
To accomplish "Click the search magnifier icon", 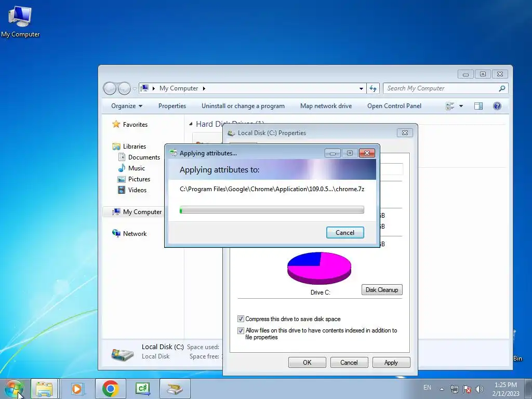I will (x=502, y=88).
